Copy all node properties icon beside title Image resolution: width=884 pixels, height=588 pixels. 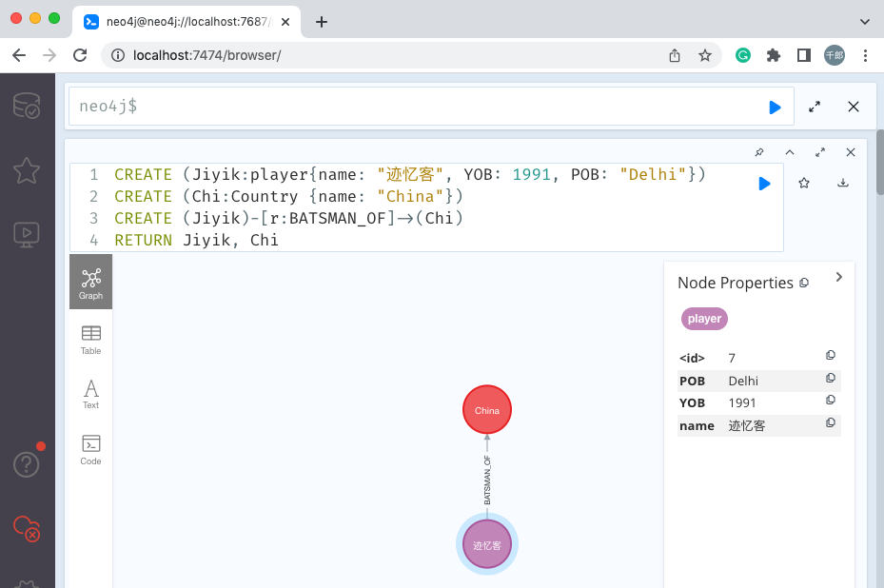[x=804, y=283]
